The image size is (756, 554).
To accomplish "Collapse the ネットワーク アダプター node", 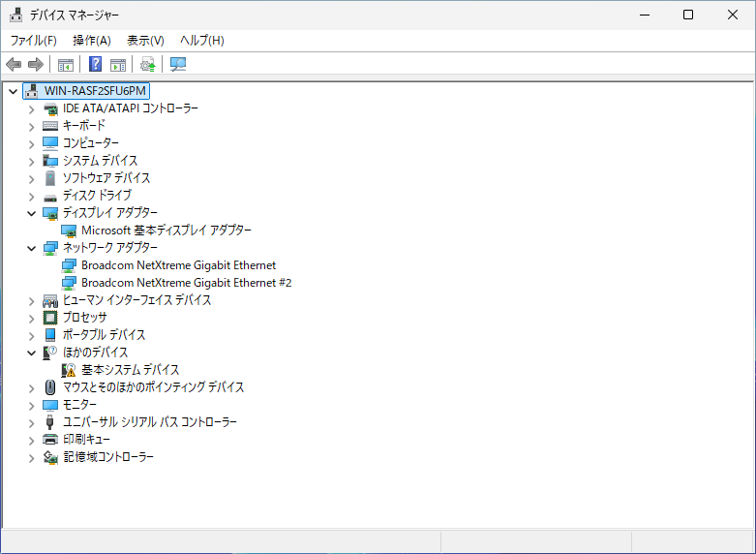I will tap(31, 248).
